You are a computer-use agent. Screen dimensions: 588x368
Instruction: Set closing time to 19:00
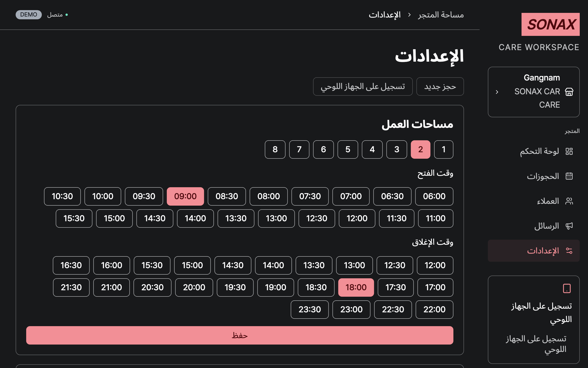click(276, 287)
